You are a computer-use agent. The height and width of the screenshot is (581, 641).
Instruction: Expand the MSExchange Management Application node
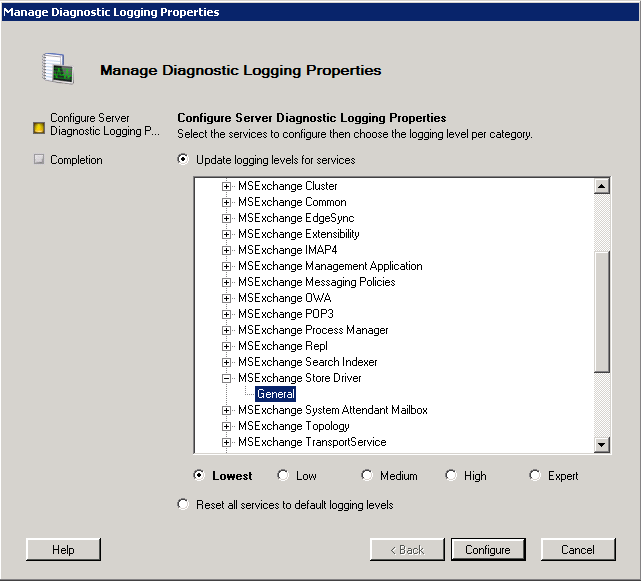[x=226, y=266]
